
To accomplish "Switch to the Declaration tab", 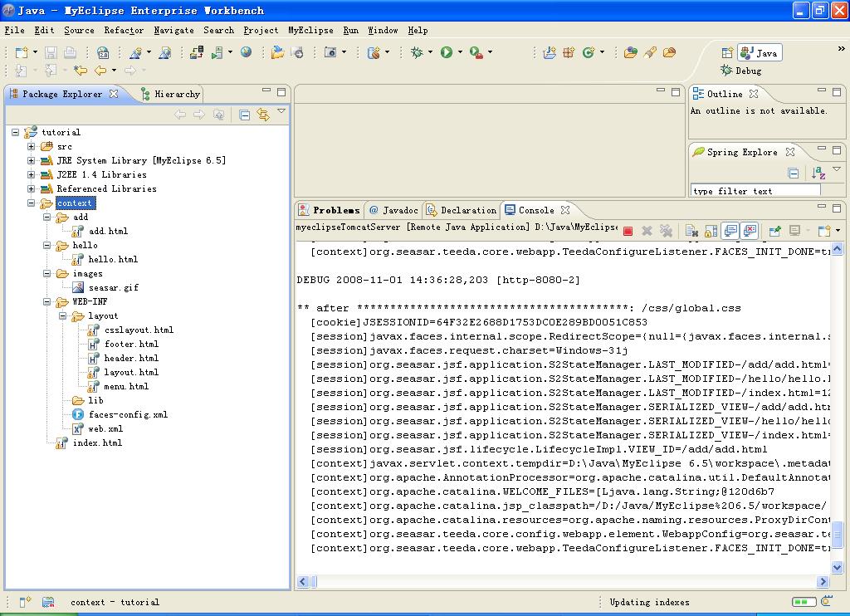I will tap(462, 210).
